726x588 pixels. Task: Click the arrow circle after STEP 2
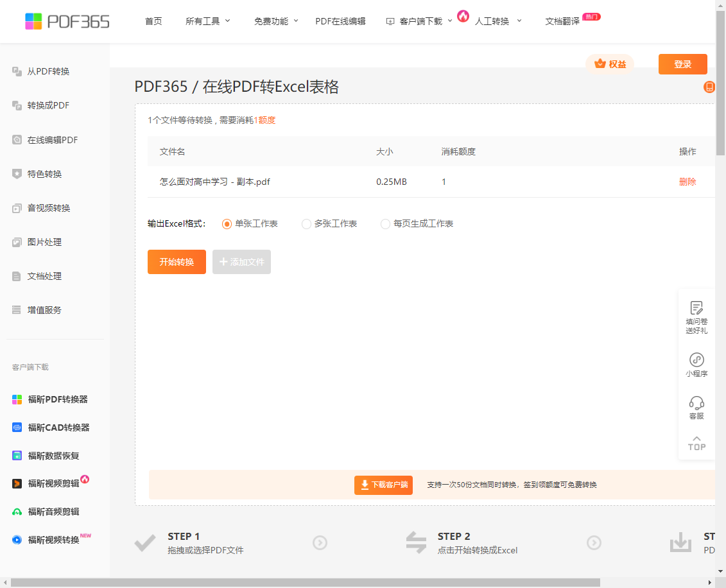point(594,542)
